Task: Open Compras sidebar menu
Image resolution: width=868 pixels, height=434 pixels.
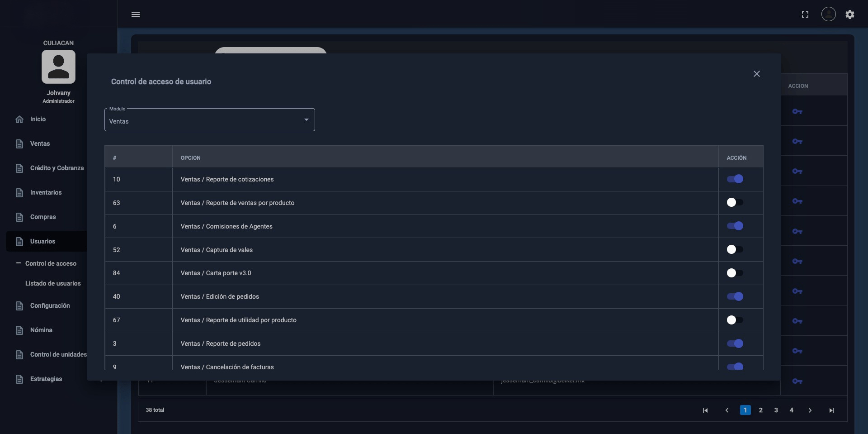Action: coord(43,217)
